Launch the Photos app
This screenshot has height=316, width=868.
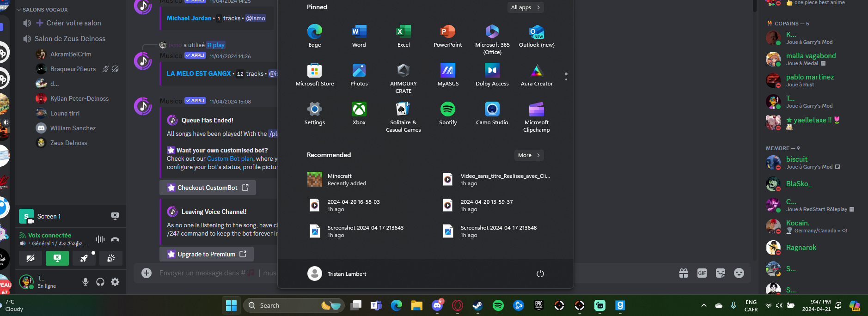359,75
